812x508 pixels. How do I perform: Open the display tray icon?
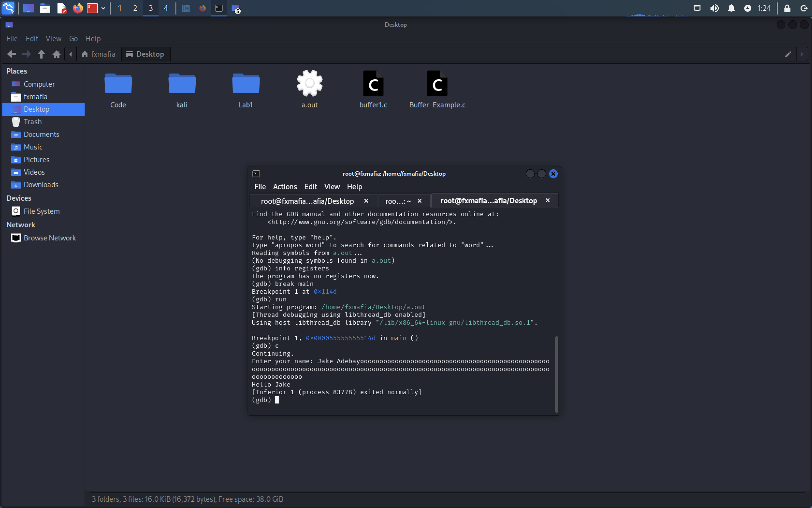click(697, 8)
